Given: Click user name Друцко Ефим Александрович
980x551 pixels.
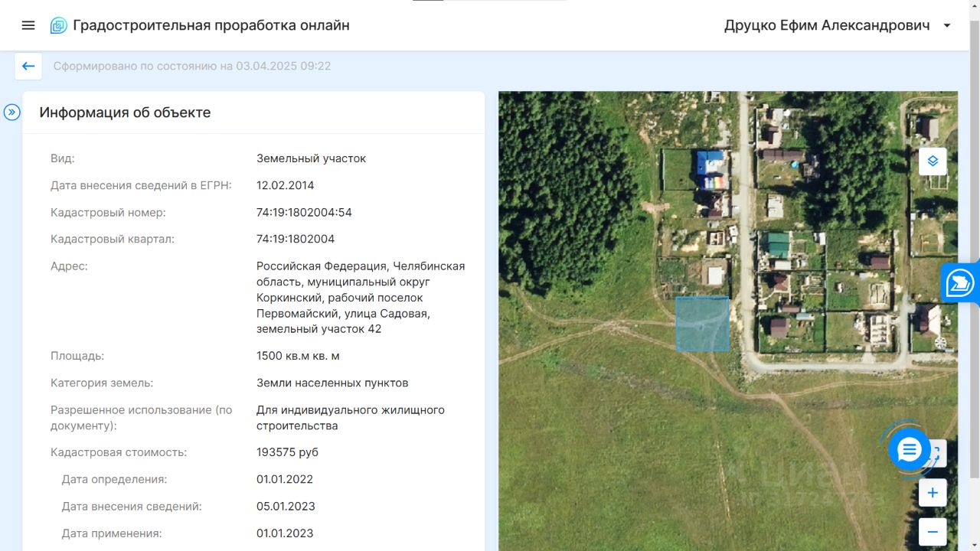Looking at the screenshot, I should tap(827, 25).
